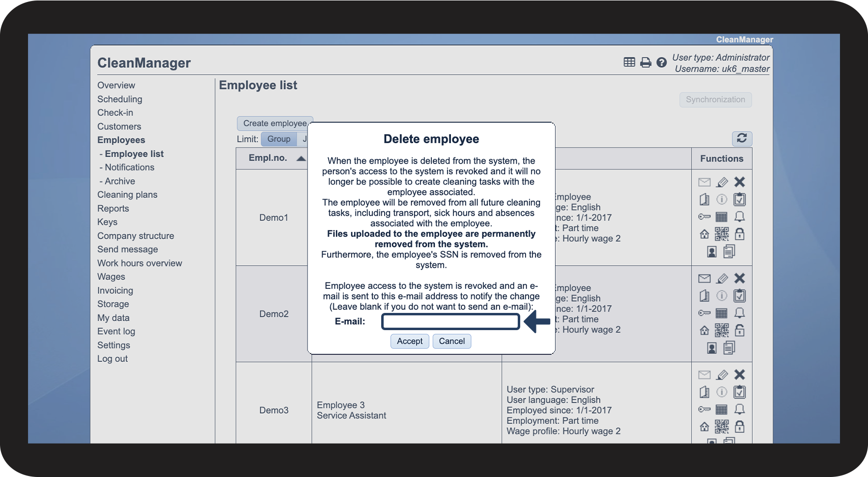This screenshot has width=868, height=477.
Task: Click the bell notification icon for Demo2
Action: (739, 313)
